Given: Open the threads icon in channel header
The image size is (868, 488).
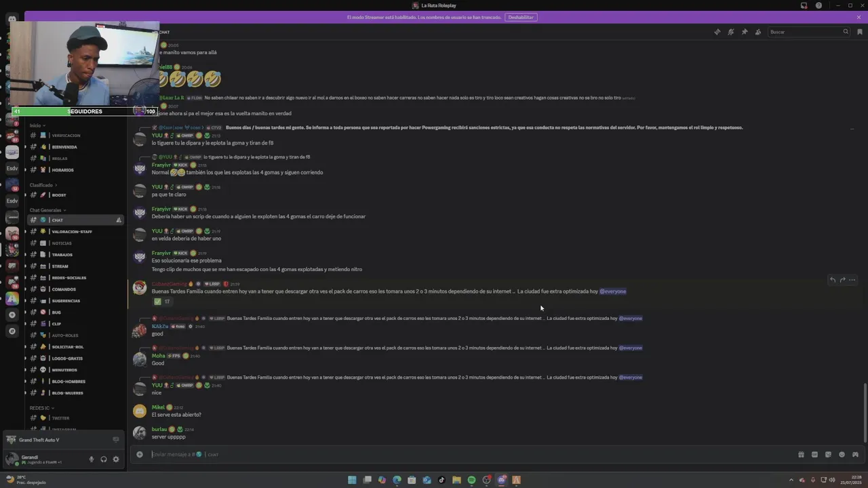Looking at the screenshot, I should pyautogui.click(x=717, y=32).
